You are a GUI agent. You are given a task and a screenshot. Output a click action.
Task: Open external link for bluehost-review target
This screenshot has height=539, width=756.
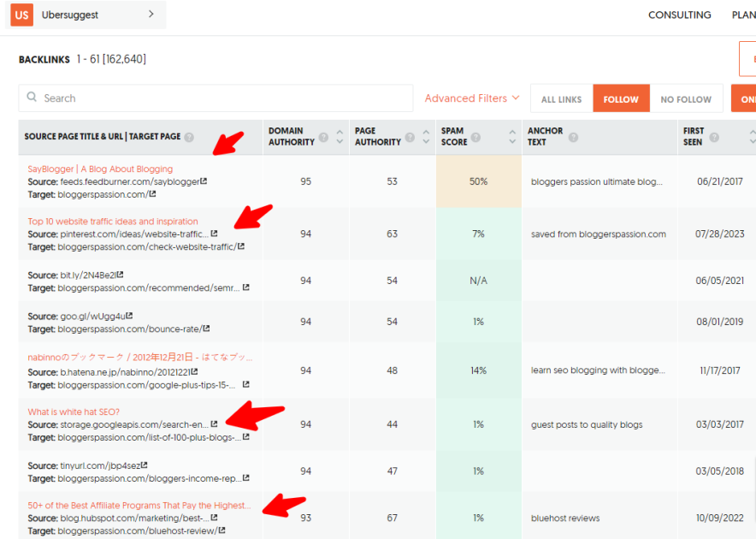(221, 530)
